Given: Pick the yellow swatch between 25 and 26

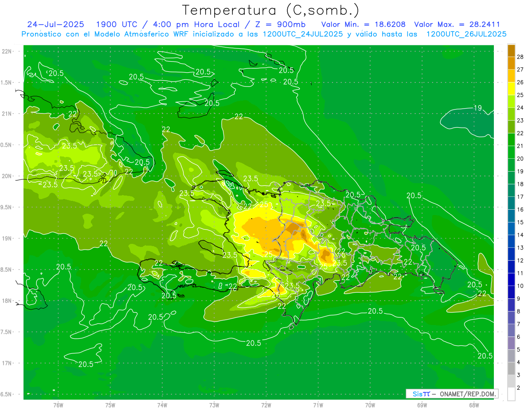Looking at the screenshot, I should coord(511,89).
